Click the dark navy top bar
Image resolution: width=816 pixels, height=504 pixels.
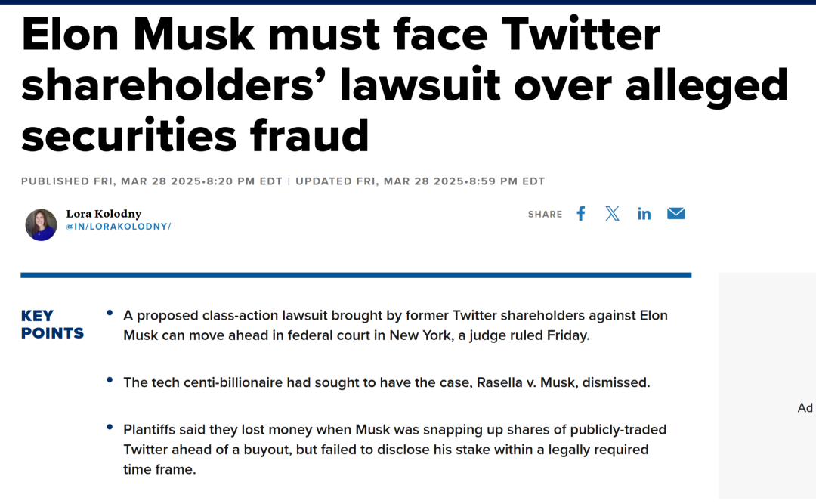click(x=408, y=2)
